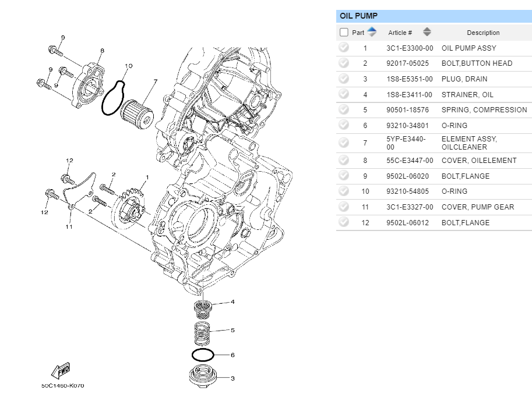Click the pump gear cover labeled 11
This screenshot has width=532, height=401.
pos(79,191)
